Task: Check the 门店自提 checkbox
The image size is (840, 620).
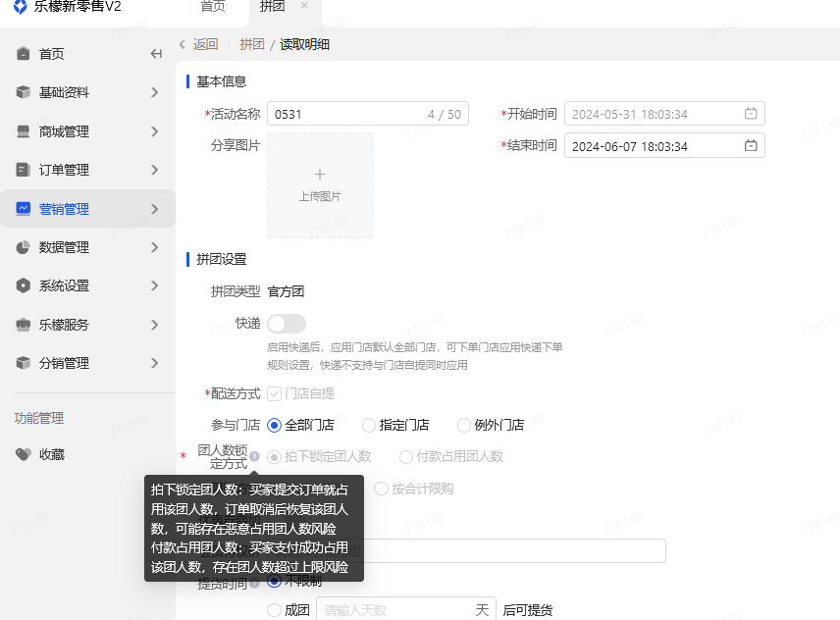Action: point(275,394)
